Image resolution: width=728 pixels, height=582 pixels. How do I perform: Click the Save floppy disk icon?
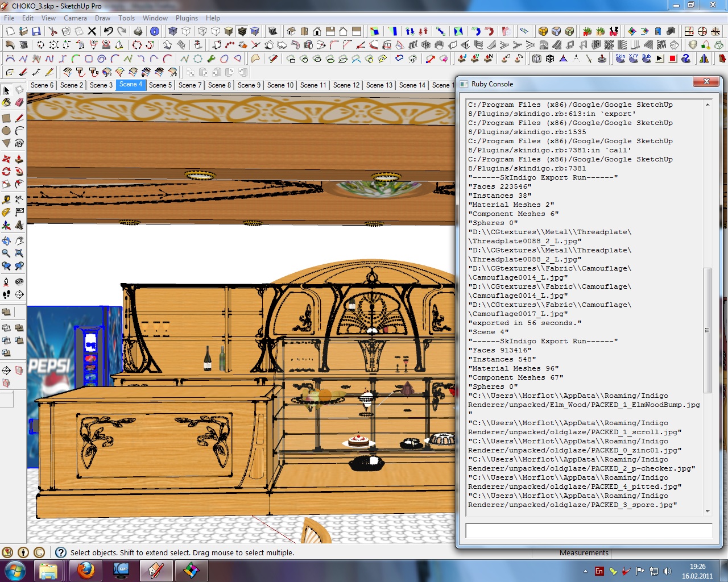click(36, 31)
